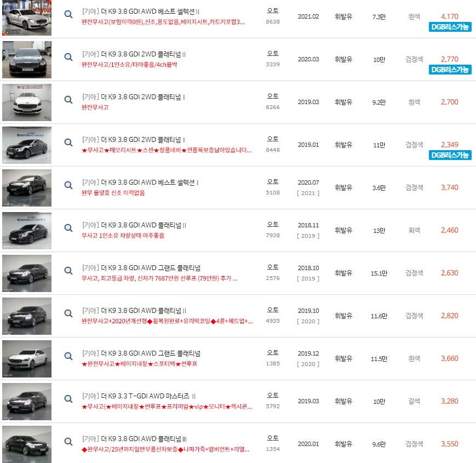The width and height of the screenshot is (476, 463).
Task: Click the DGB리스가능 badge under price 4,170
Action: click(x=449, y=26)
